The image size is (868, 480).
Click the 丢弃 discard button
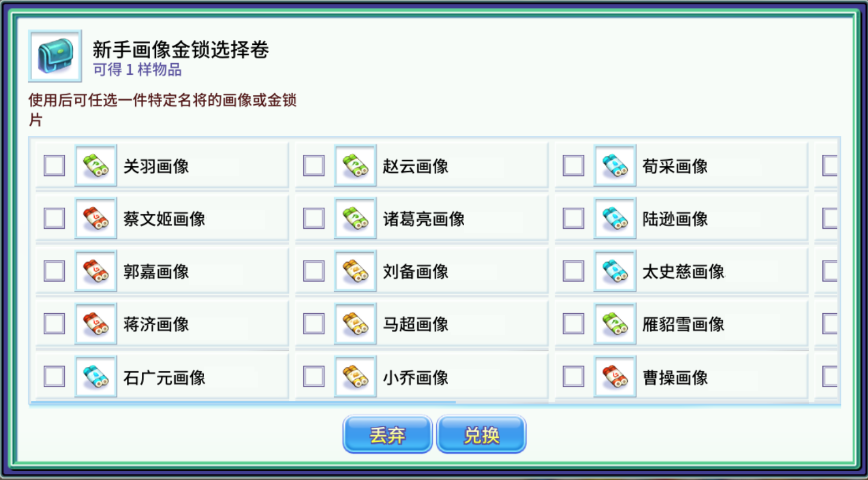coord(387,435)
